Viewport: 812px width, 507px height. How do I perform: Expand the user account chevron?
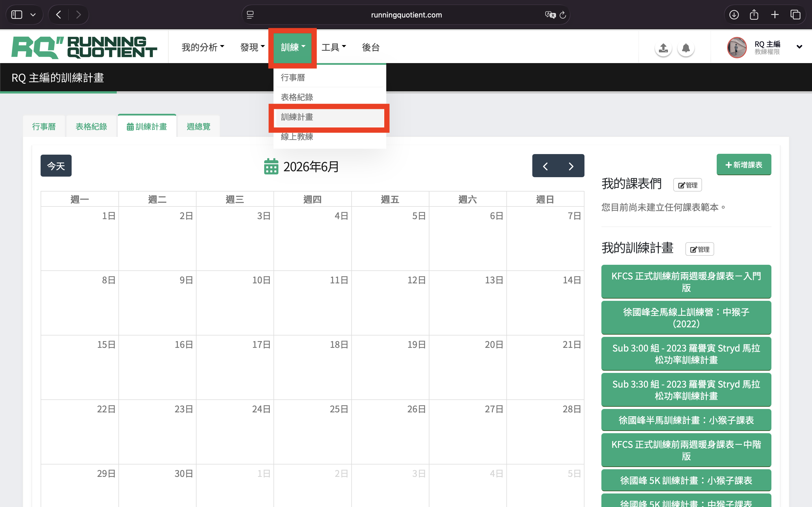(799, 47)
